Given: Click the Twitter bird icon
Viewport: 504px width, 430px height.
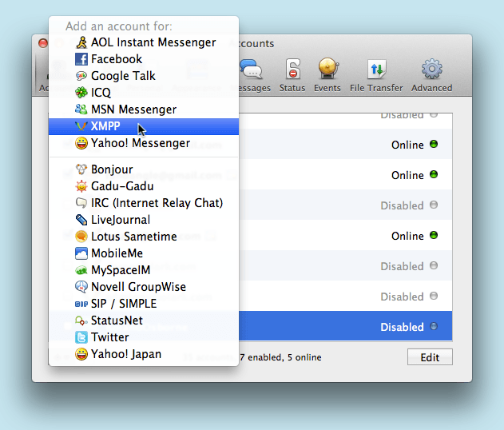Looking at the screenshot, I should (81, 337).
